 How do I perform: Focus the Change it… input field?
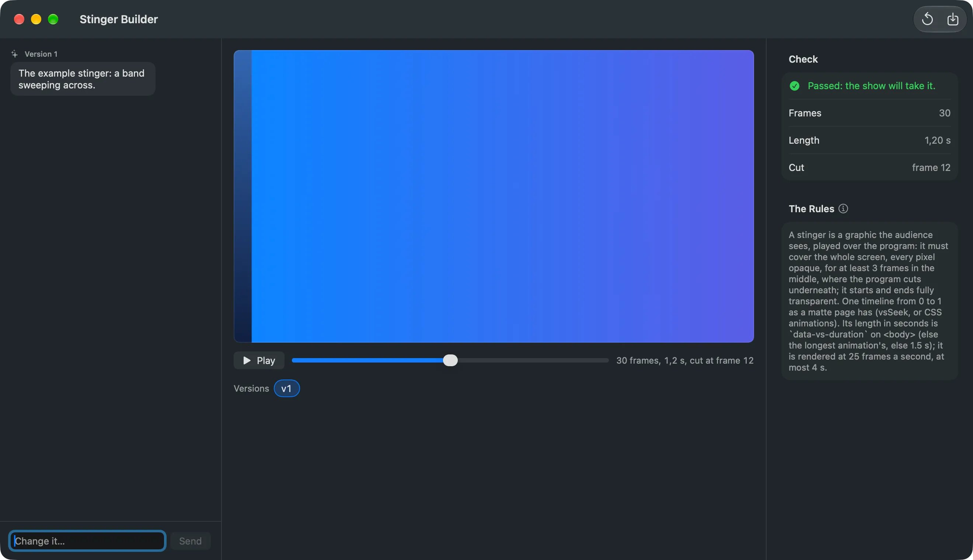88,541
